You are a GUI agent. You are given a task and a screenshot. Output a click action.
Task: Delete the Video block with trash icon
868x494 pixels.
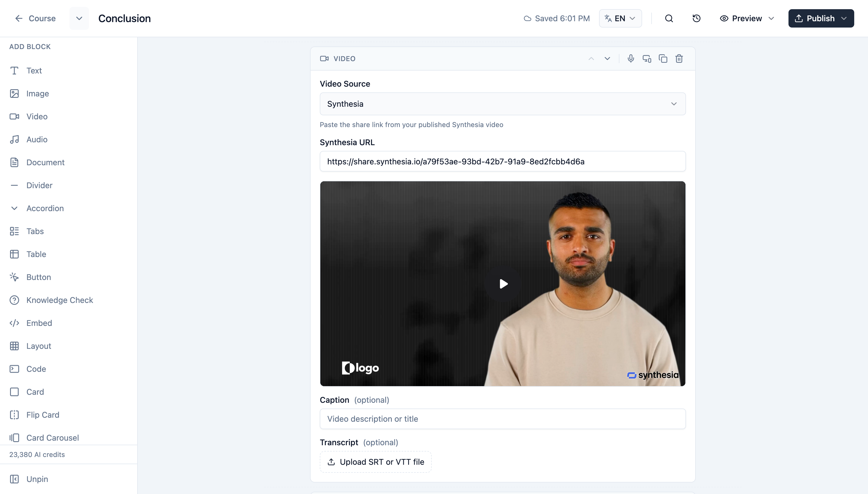pyautogui.click(x=679, y=58)
